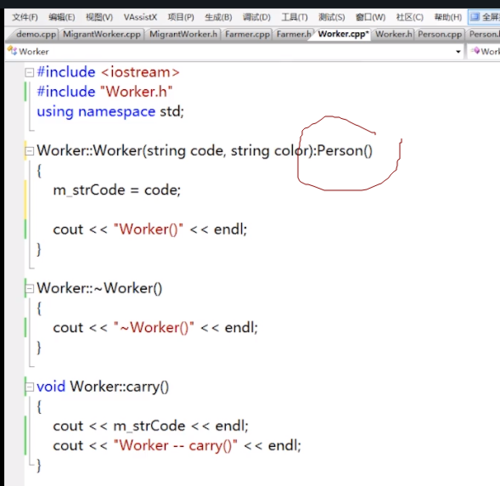Open the 生成(B) menu
The height and width of the screenshot is (486, 500).
[x=218, y=17]
